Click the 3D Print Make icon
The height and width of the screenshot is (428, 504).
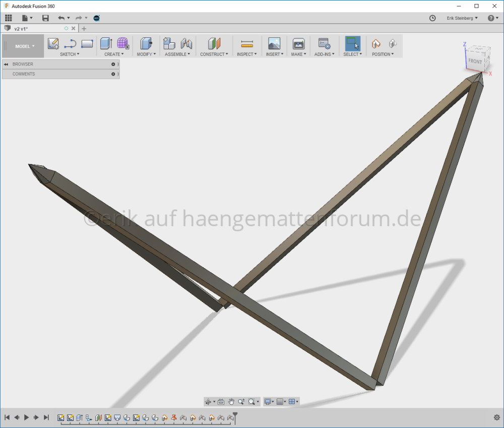click(x=298, y=44)
